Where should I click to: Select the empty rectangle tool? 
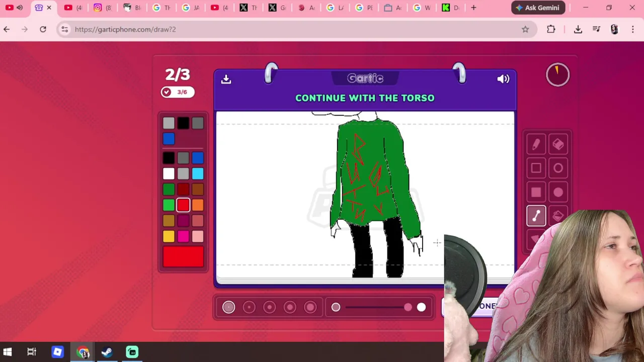click(x=536, y=168)
